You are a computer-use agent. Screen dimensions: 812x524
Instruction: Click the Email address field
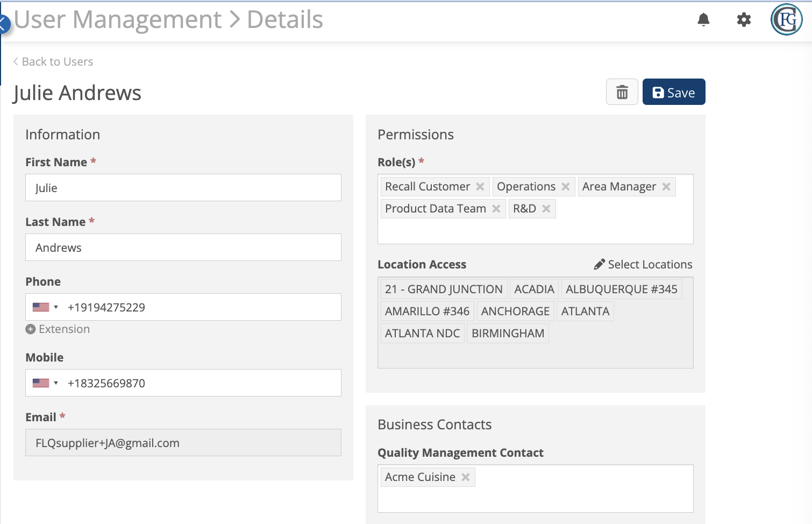pos(183,443)
